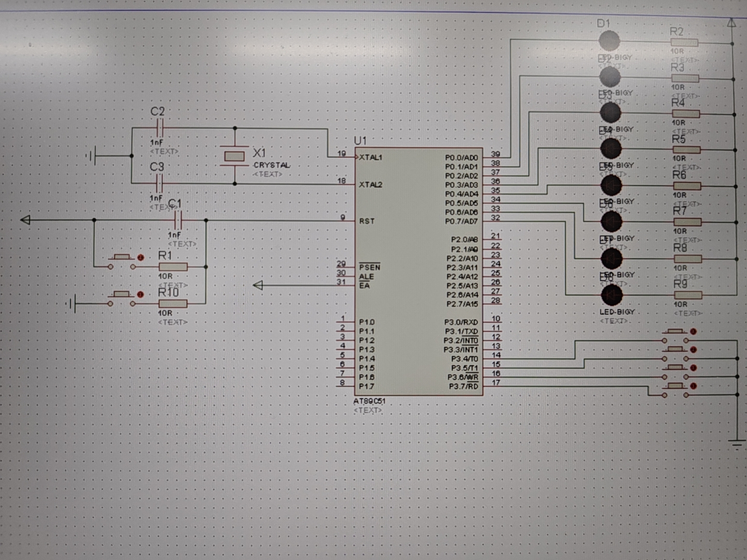Select resistor R7 symbol
The image size is (747, 560).
click(687, 222)
